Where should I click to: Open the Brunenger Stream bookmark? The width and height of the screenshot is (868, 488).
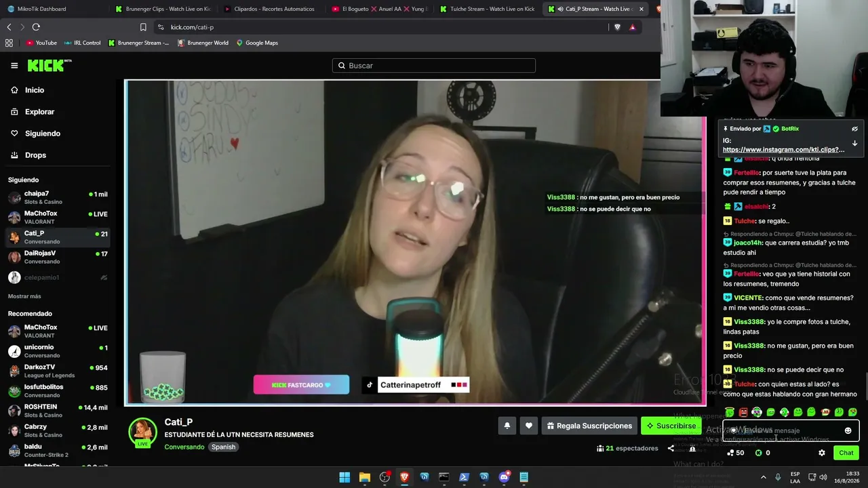tap(138, 43)
